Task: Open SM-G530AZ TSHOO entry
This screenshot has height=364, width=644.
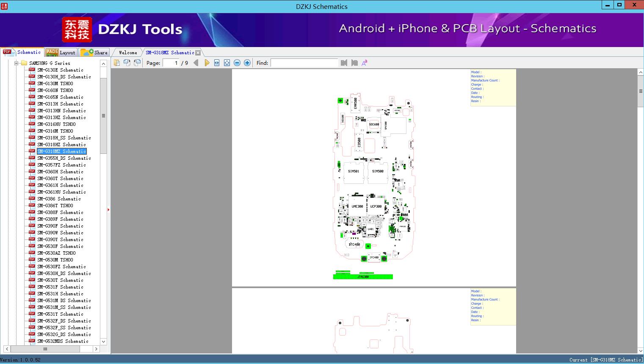Action: click(56, 253)
